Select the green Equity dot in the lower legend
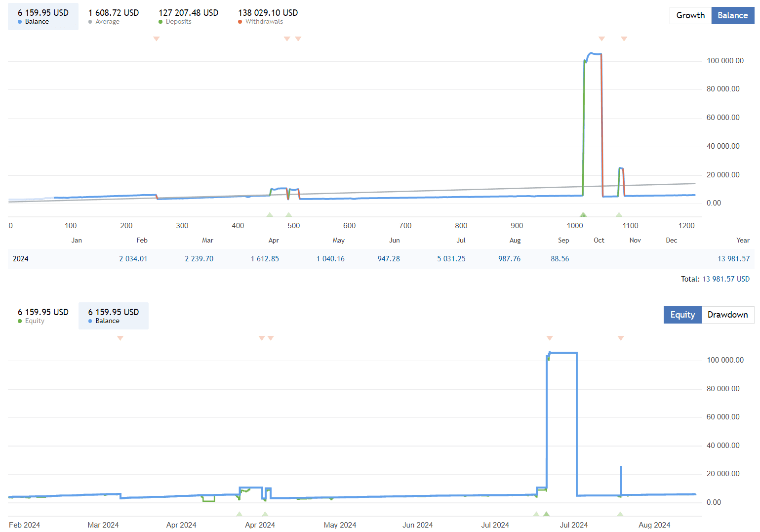760x532 pixels. click(20, 321)
